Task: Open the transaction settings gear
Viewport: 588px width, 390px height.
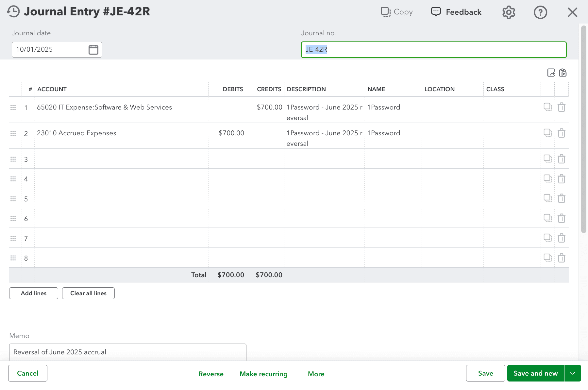Action: pos(508,12)
